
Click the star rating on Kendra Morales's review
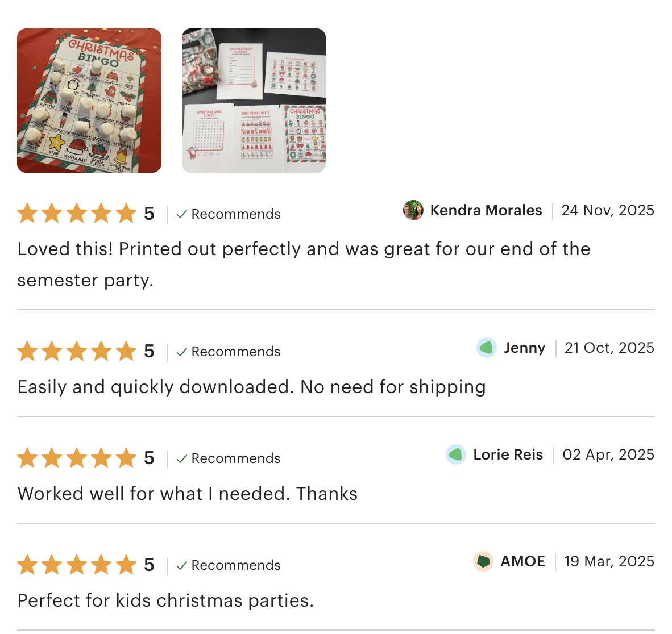click(x=77, y=214)
